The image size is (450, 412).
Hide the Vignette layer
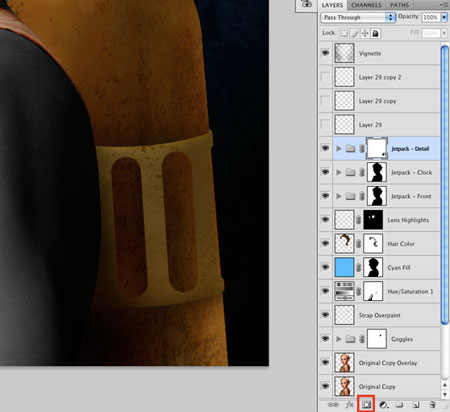click(x=325, y=53)
